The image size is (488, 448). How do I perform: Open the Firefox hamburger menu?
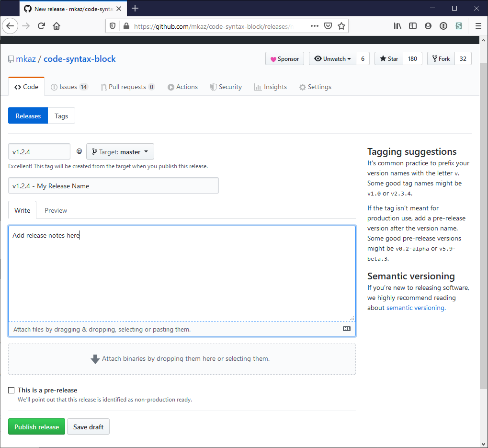tap(478, 26)
